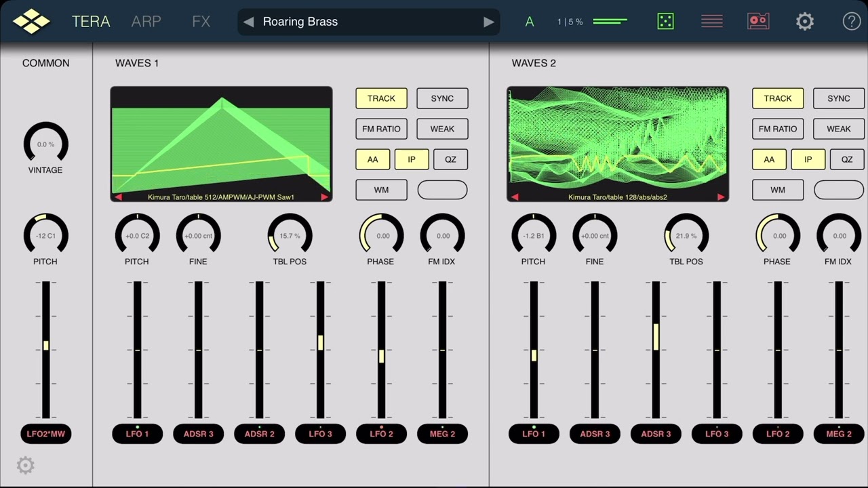Image resolution: width=868 pixels, height=488 pixels.
Task: Toggle IP in Waves 2
Action: (808, 159)
